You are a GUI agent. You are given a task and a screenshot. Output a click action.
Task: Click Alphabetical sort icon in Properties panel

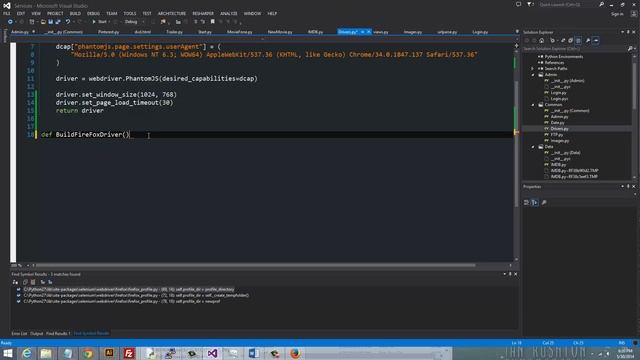tap(535, 202)
